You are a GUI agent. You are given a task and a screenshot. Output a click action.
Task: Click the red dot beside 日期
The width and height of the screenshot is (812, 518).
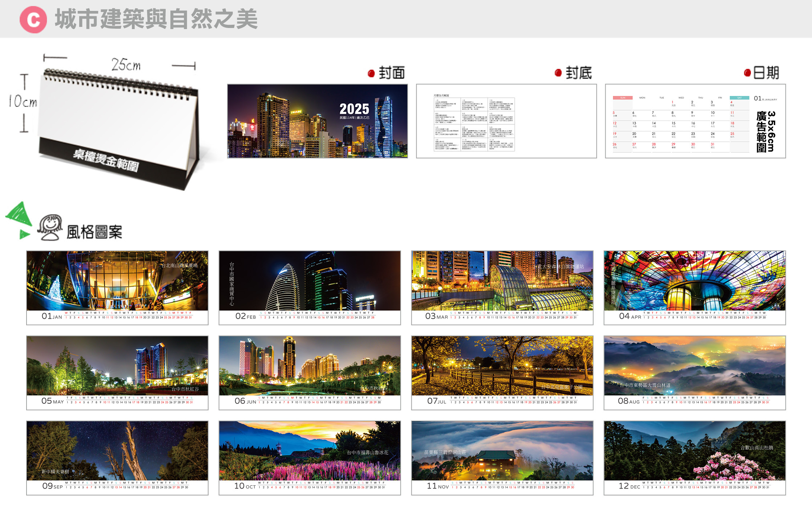pyautogui.click(x=747, y=73)
